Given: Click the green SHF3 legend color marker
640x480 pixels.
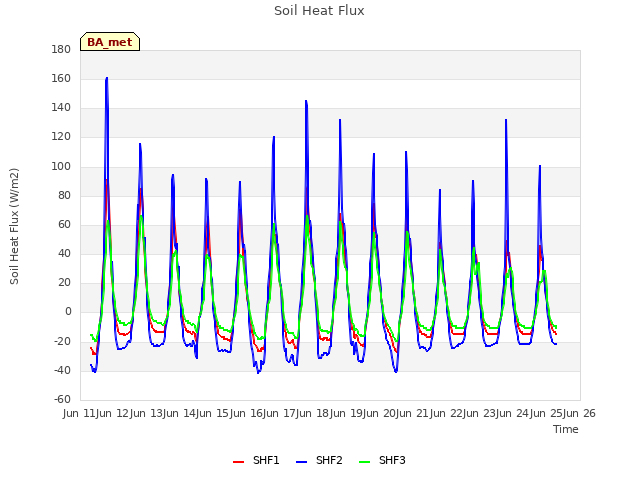Looking at the screenshot, I should 364,462.
